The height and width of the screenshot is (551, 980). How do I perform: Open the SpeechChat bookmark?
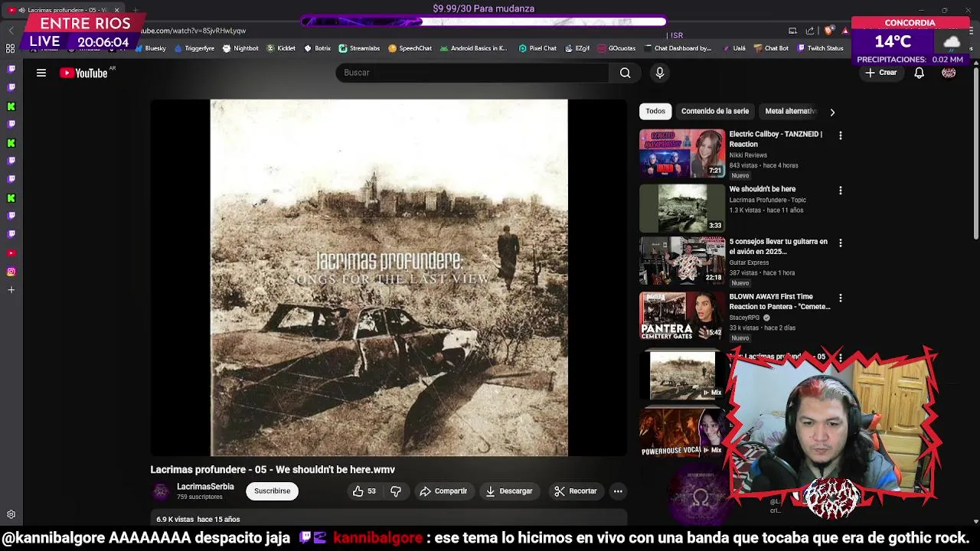pos(410,48)
